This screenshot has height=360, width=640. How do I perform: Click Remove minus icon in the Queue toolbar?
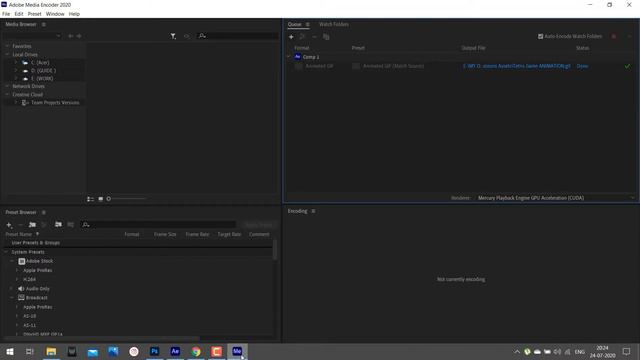point(314,37)
